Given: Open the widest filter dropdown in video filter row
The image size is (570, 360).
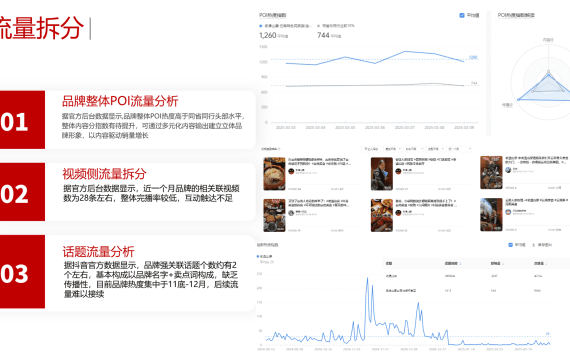Looking at the screenshot, I should pos(459,149).
